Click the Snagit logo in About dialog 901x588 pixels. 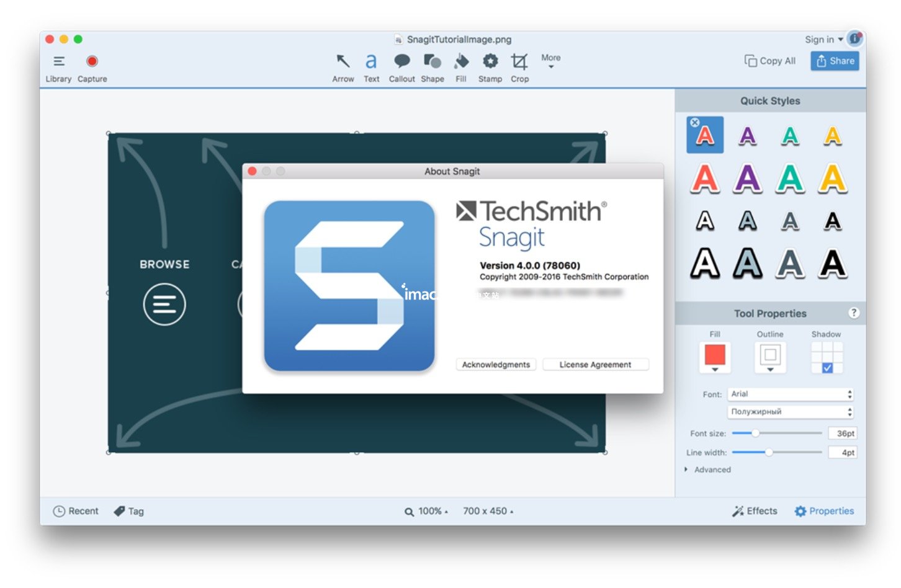349,285
